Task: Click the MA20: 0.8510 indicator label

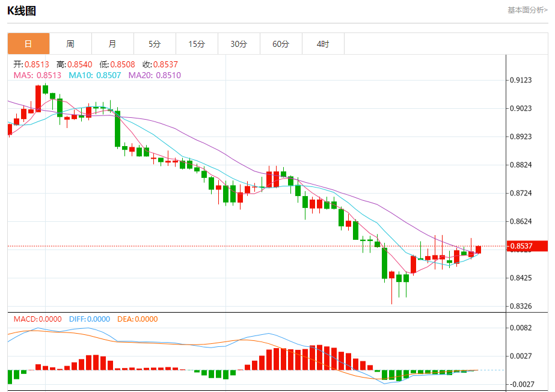Action: (155, 75)
